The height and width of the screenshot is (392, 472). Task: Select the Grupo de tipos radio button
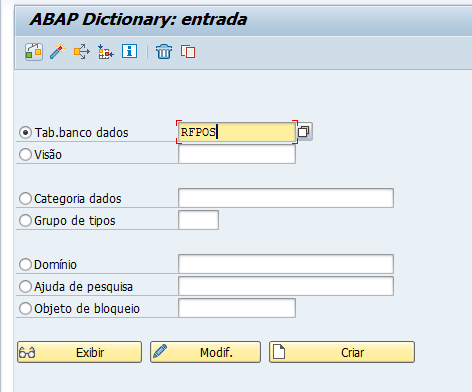(x=25, y=220)
